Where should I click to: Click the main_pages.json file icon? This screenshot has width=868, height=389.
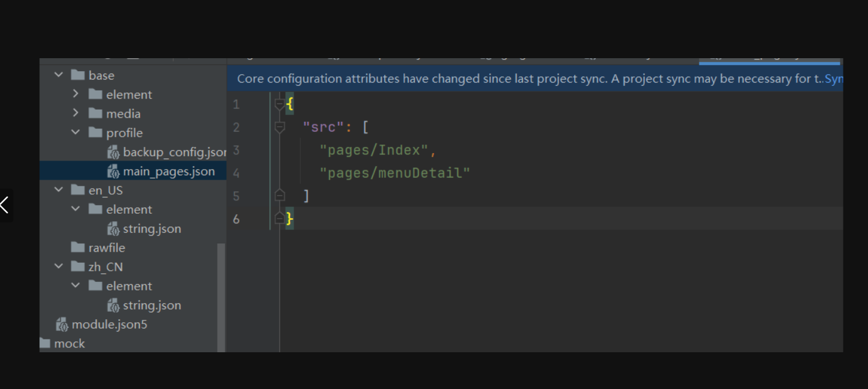[113, 172]
